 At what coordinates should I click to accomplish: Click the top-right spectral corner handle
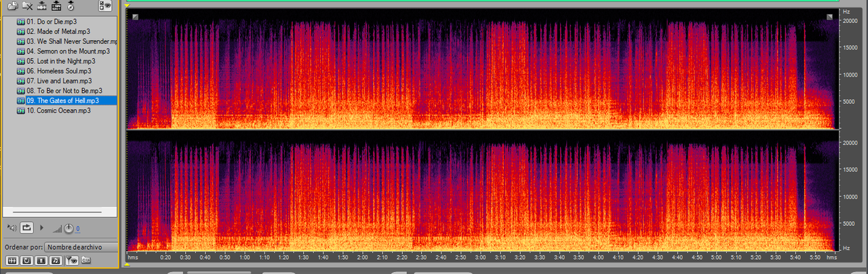(829, 17)
